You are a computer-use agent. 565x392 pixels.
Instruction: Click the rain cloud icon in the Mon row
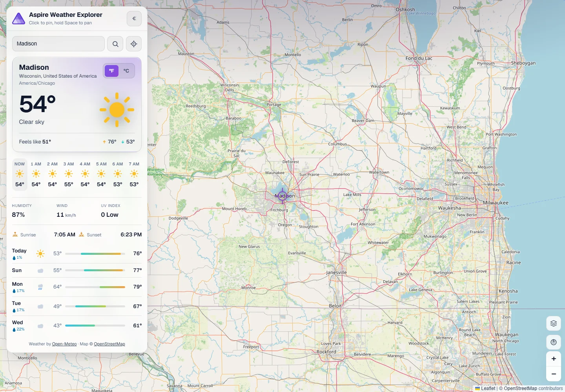point(40,287)
